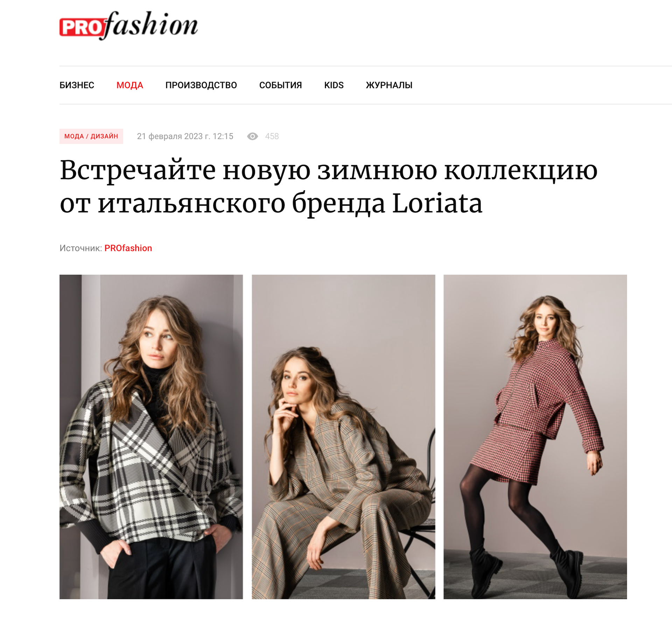This screenshot has height=622, width=672.
Task: Click the article headline about Loriata
Action: [328, 186]
